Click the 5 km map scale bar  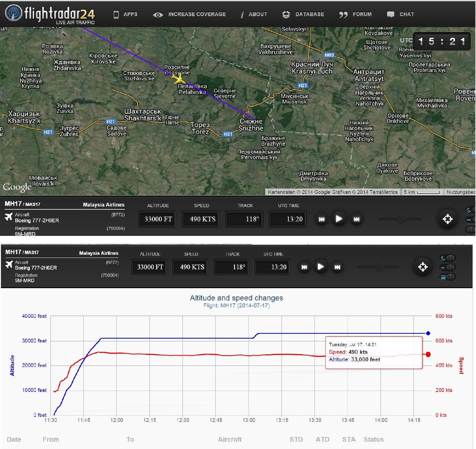(422, 192)
